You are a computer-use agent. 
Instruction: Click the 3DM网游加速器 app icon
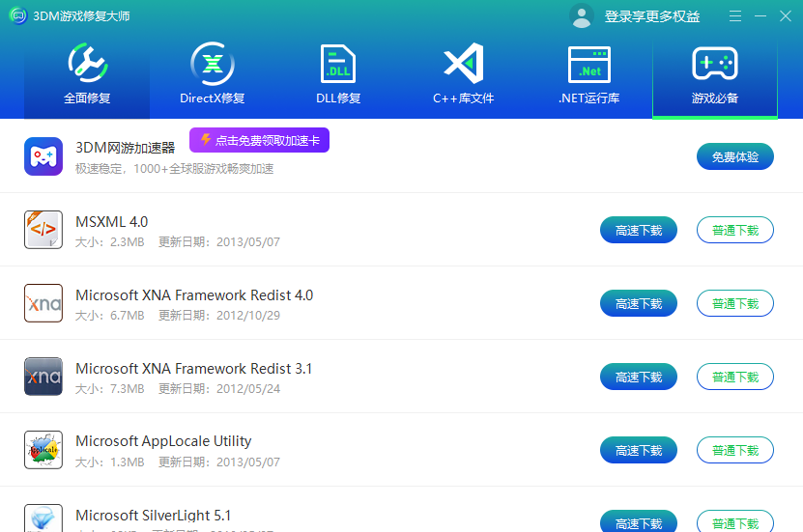pyautogui.click(x=43, y=156)
